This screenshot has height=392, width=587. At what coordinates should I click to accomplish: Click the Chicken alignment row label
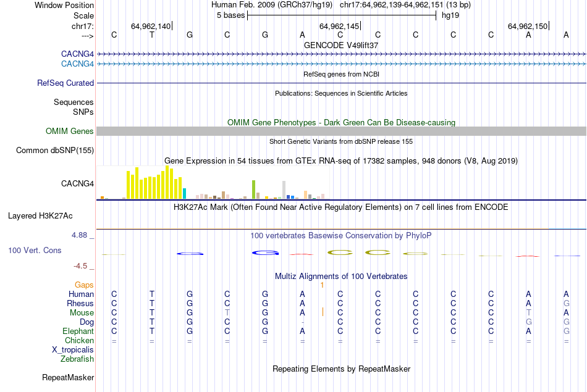pos(79,340)
